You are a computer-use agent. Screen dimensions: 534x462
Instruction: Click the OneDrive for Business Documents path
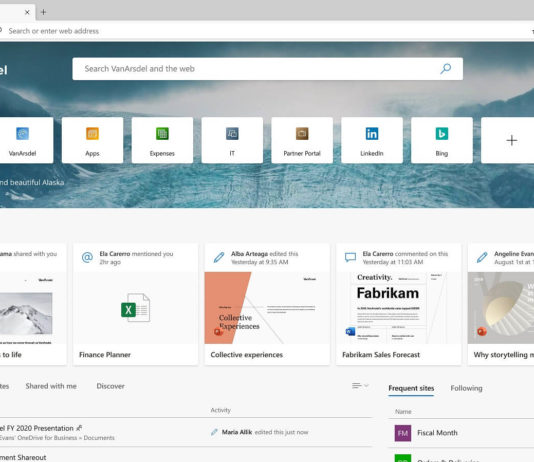pyautogui.click(x=57, y=438)
